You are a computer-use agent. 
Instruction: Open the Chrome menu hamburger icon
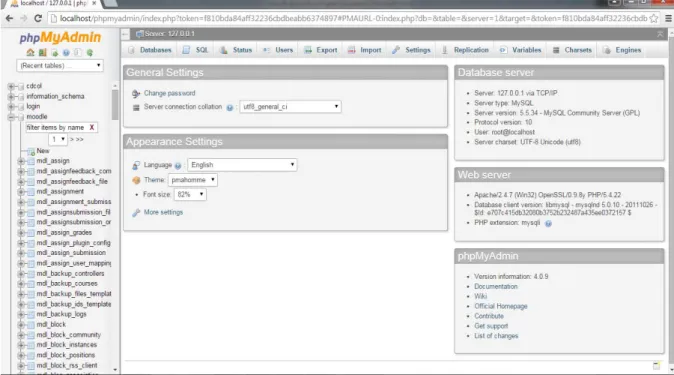click(668, 18)
